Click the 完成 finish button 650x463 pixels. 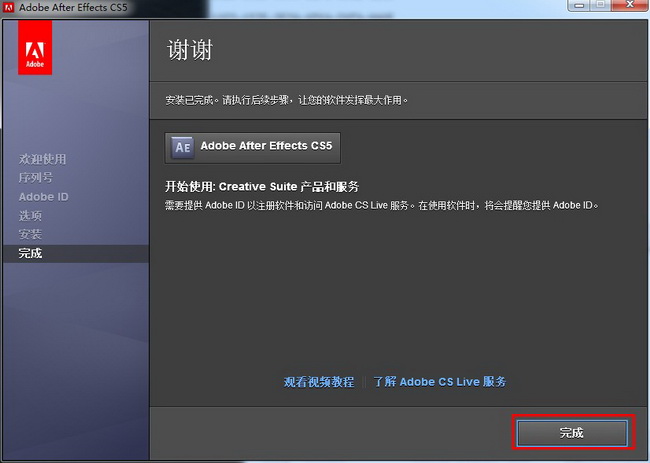572,433
